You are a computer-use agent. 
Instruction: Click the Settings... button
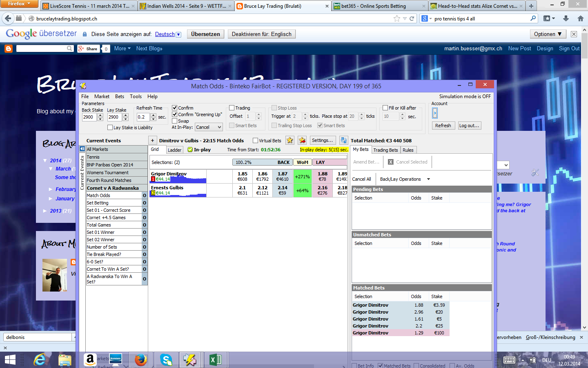322,140
